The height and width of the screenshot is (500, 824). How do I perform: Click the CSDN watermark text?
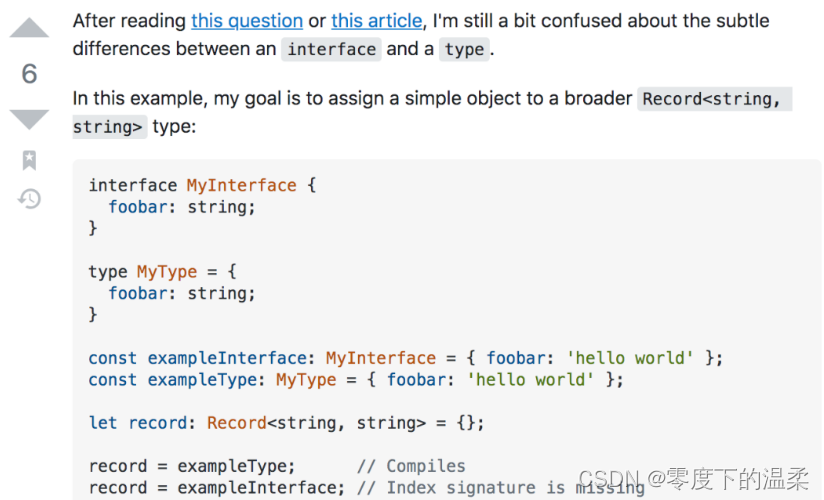pos(693,478)
